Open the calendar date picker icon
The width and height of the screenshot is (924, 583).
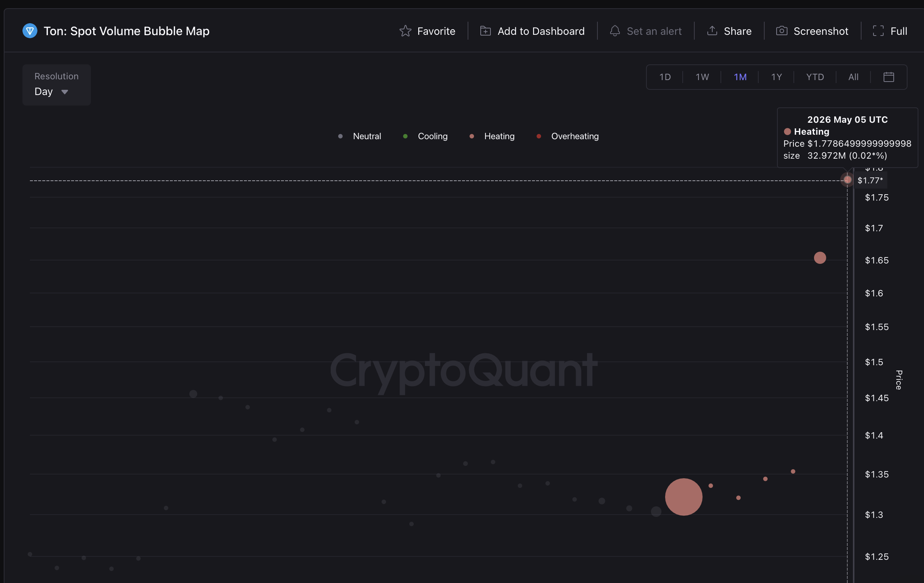tap(889, 77)
